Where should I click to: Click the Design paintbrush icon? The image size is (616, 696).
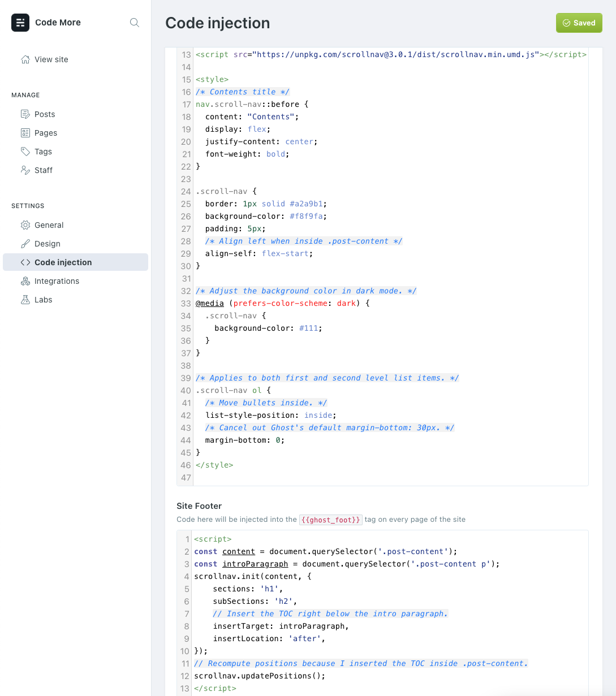[25, 244]
